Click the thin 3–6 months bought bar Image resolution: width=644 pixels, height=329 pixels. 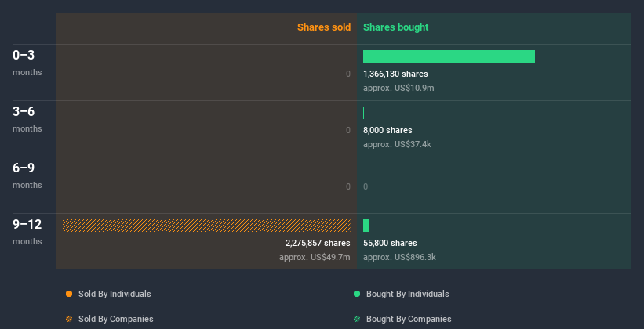(x=364, y=113)
